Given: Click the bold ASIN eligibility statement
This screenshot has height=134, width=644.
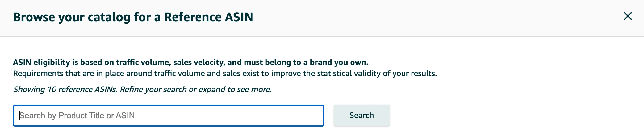Looking at the screenshot, I should pos(190,62).
